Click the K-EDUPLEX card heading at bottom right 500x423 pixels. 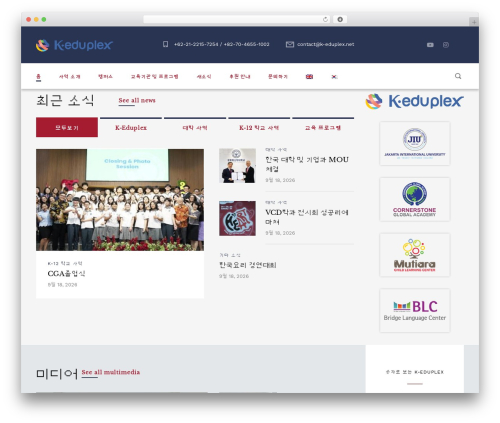415,372
